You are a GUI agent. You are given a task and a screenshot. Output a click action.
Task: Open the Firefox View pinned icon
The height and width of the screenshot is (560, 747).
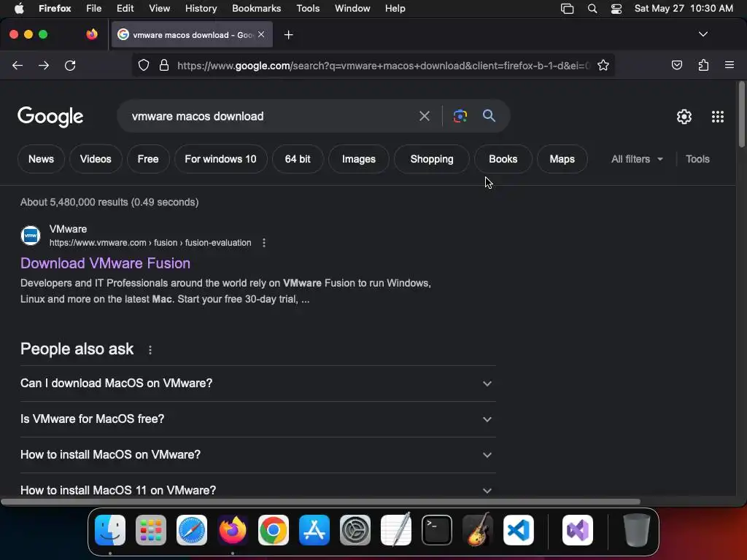pos(92,34)
